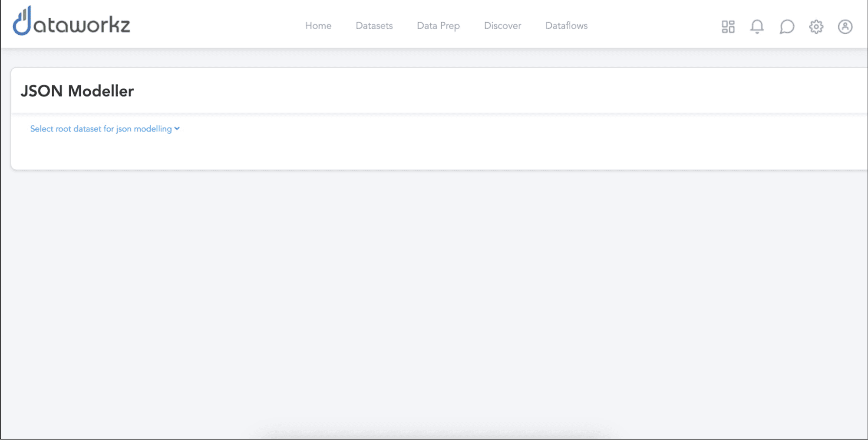Click the divider line under JSON Modeller title
868x440 pixels.
point(434,113)
